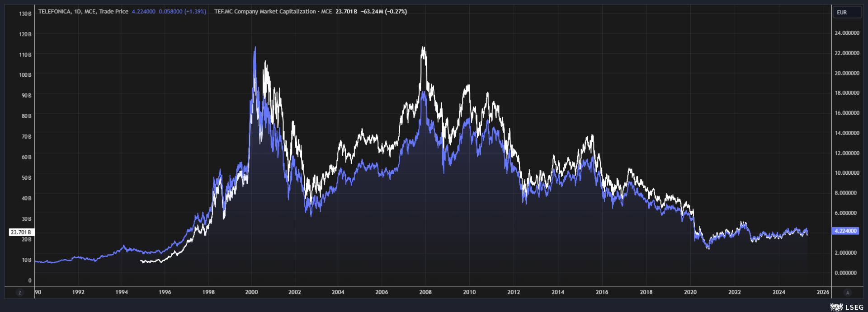Click the 12.000000 label on right scale
868x312 pixels.
(x=847, y=153)
